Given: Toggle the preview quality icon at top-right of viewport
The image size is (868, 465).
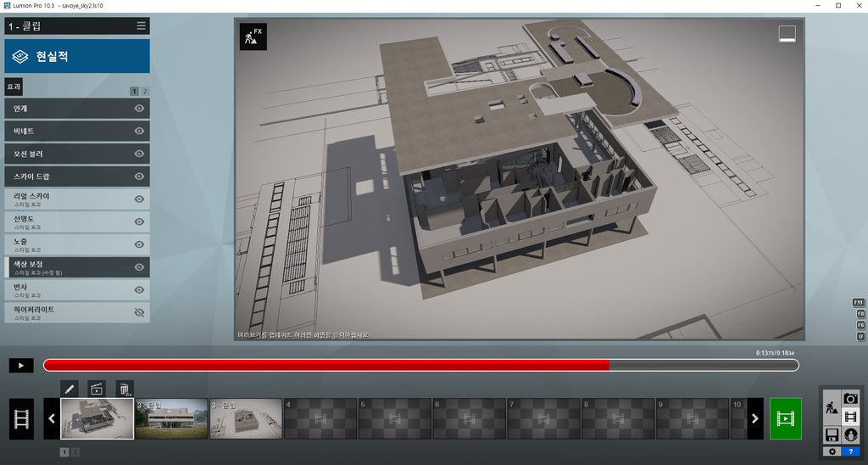Looking at the screenshot, I should 787,34.
